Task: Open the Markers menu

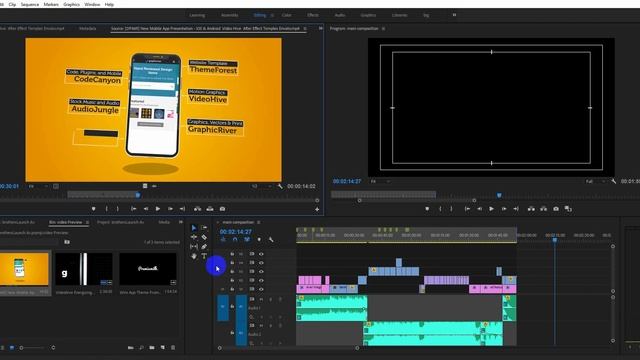Action: (x=51, y=4)
